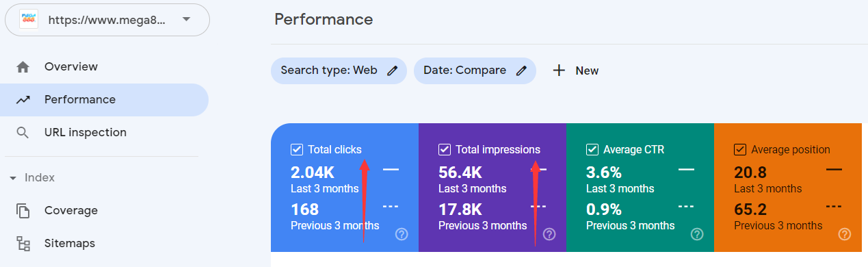
Task: Uncheck the Total impressions checkbox
Action: click(x=444, y=149)
